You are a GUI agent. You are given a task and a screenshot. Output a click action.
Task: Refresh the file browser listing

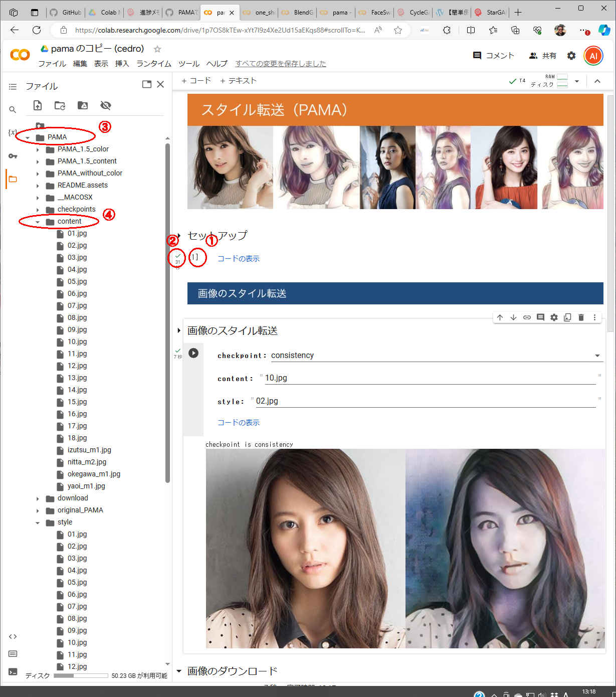[60, 105]
